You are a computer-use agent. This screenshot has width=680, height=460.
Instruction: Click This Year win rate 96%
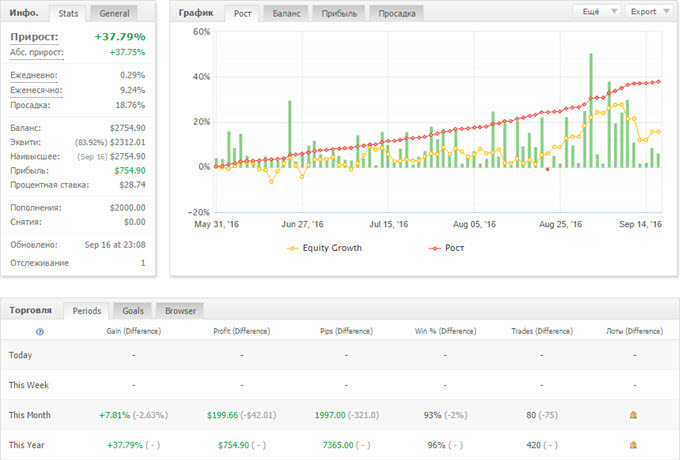[x=436, y=445]
